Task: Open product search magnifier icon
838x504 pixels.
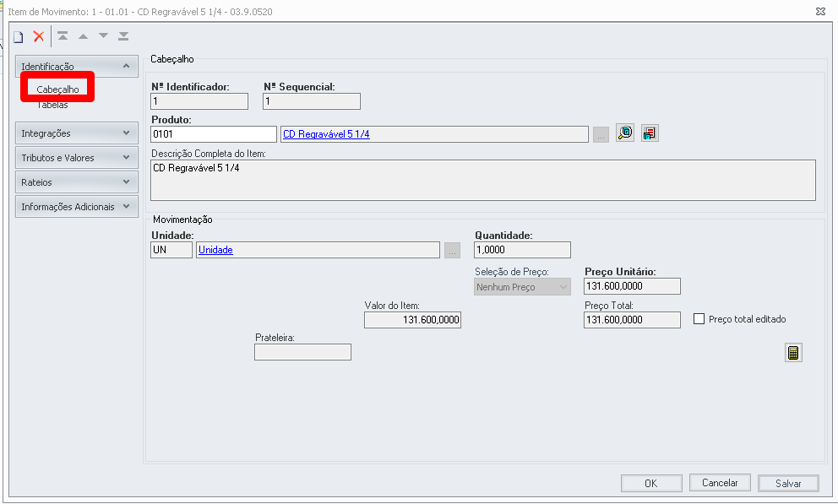Action: (x=625, y=133)
